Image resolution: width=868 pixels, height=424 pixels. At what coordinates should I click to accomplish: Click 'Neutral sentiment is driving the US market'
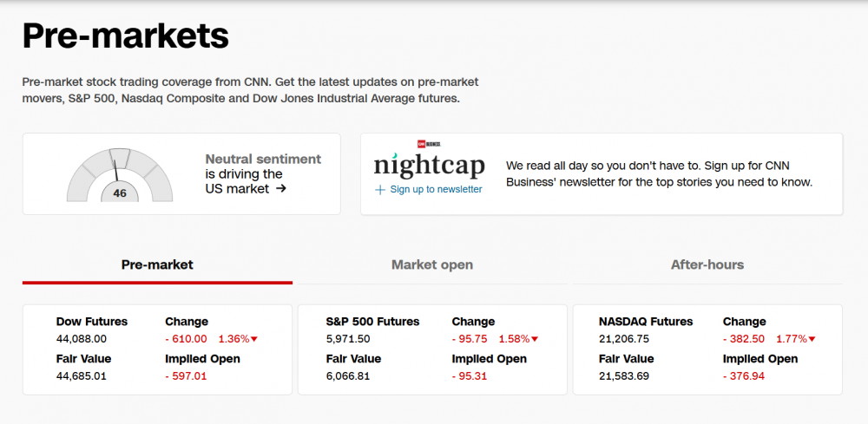[x=262, y=173]
